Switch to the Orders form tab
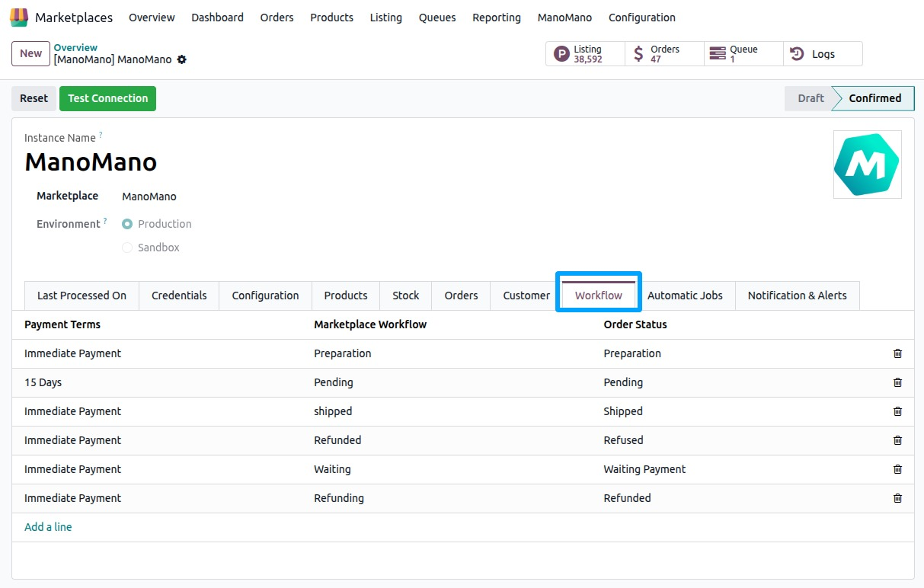The image size is (924, 588). click(x=461, y=296)
